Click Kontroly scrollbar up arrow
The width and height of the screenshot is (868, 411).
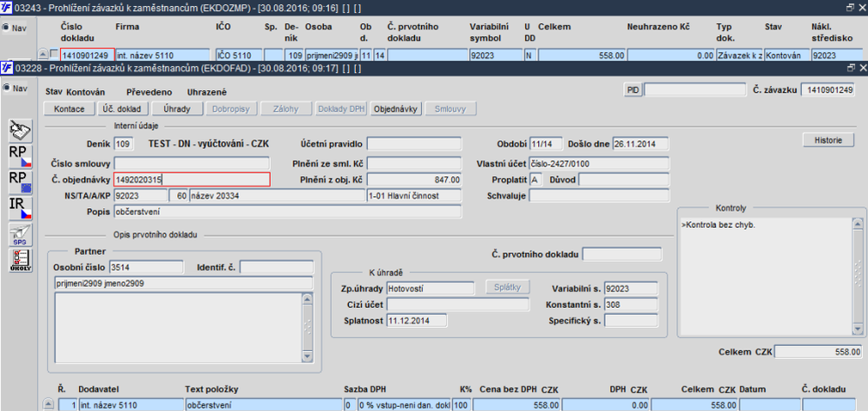(x=858, y=224)
